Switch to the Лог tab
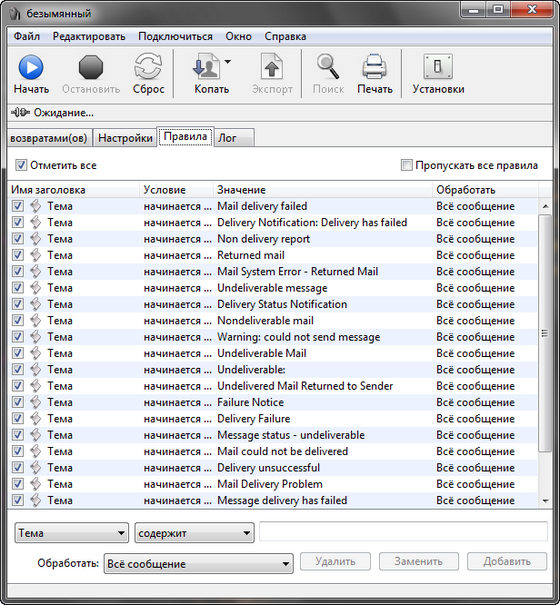This screenshot has width=560, height=605. click(234, 138)
